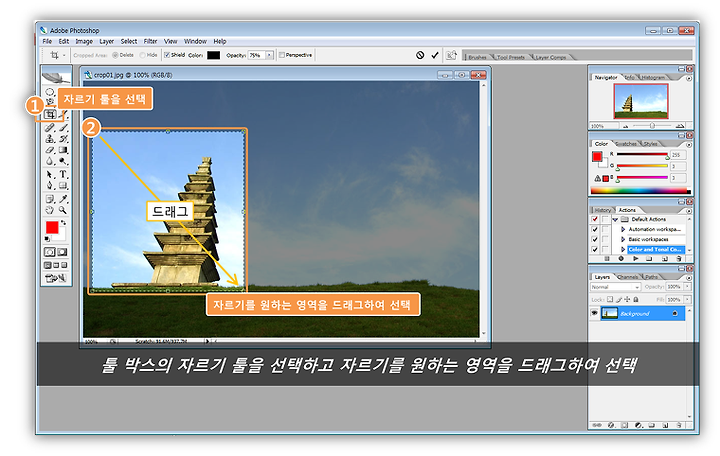Open the File menu
720x456 pixels.
(47, 41)
